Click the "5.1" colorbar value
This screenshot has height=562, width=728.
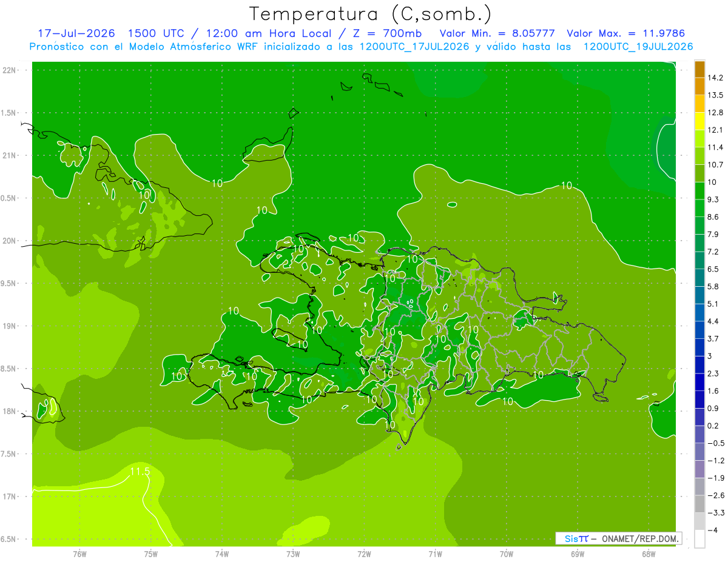click(x=713, y=304)
